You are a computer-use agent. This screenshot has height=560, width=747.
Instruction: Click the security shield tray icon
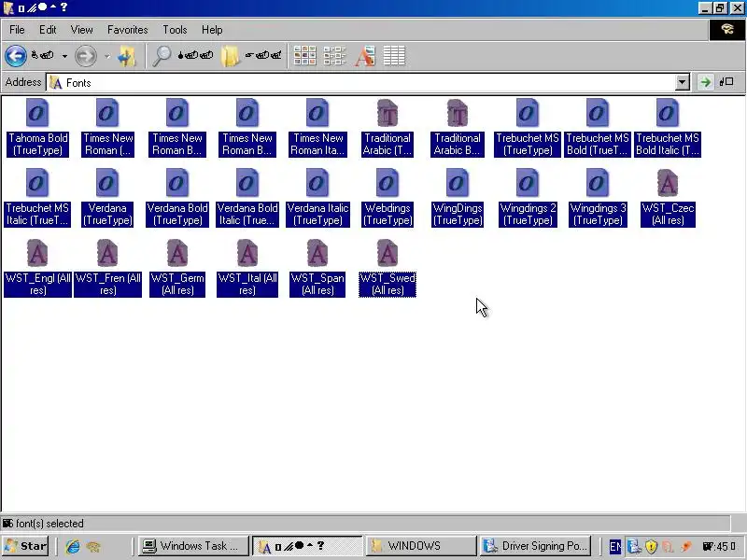point(651,546)
